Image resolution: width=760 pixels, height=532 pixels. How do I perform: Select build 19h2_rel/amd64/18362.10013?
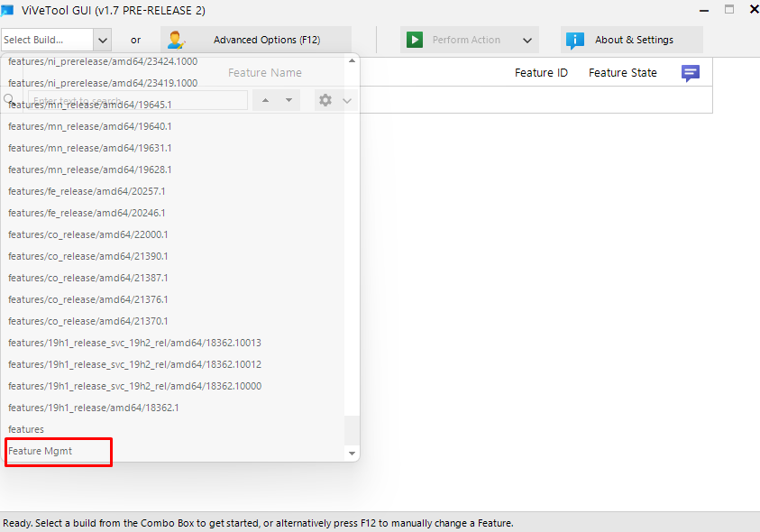(134, 343)
